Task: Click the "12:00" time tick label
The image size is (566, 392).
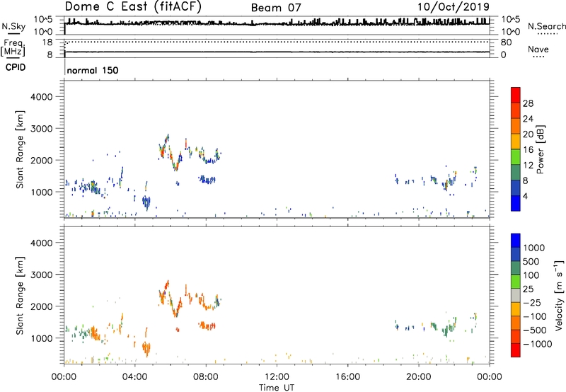Action: point(277,377)
